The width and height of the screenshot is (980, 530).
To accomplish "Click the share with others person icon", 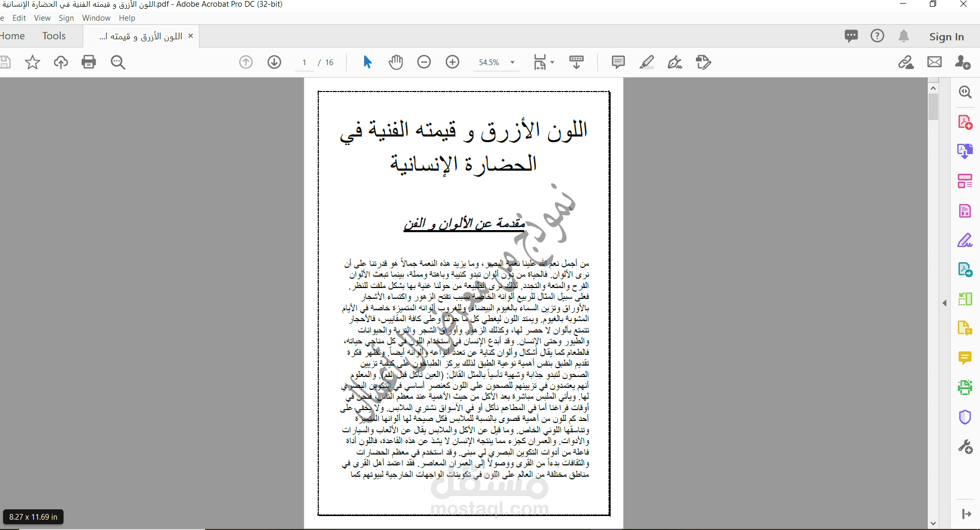I will (x=962, y=63).
